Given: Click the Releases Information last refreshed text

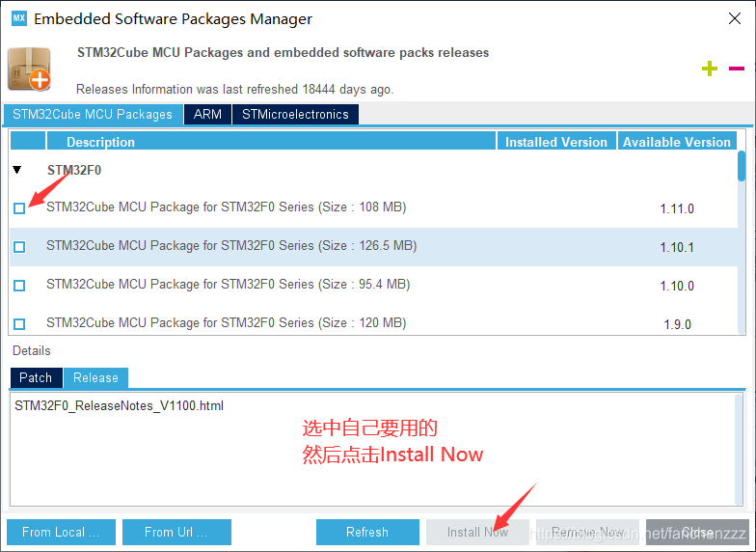Looking at the screenshot, I should [235, 89].
